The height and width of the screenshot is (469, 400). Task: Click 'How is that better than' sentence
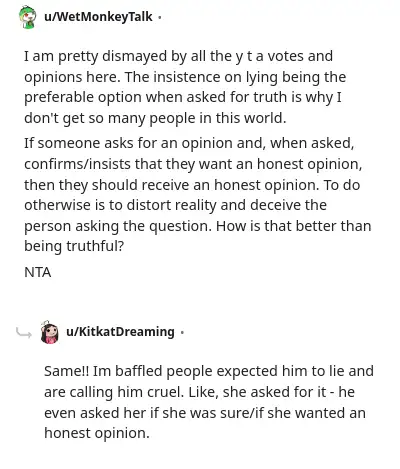point(293,226)
